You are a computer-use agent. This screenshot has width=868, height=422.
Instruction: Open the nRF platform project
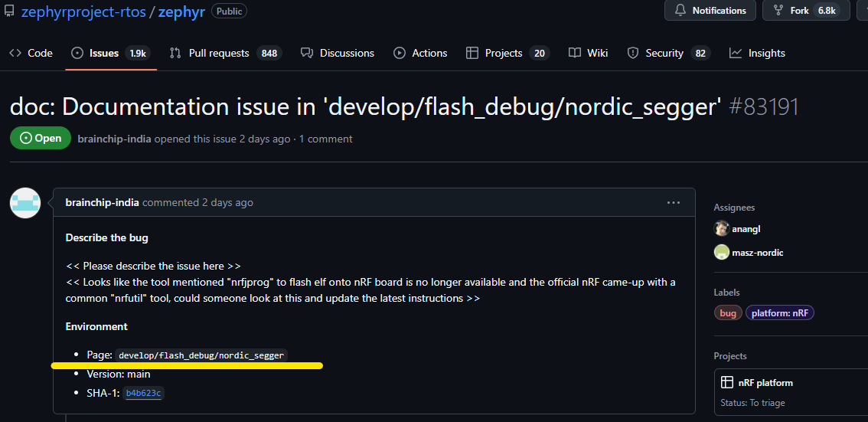coord(765,382)
